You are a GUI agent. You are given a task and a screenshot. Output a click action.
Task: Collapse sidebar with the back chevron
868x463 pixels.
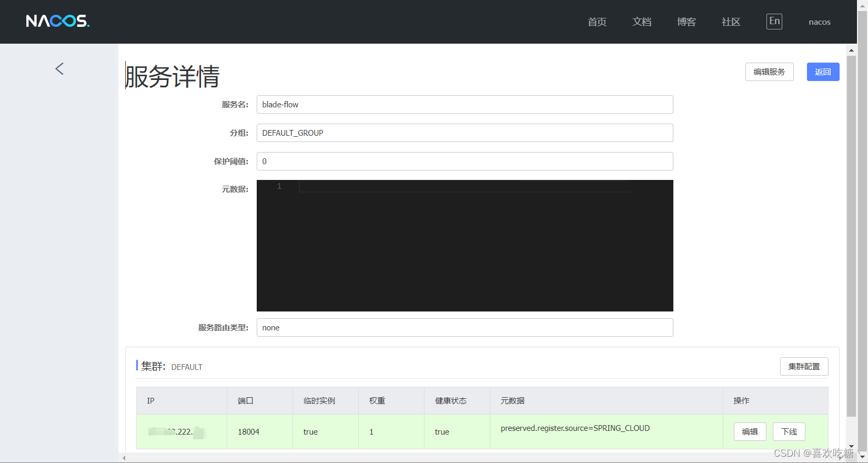59,68
